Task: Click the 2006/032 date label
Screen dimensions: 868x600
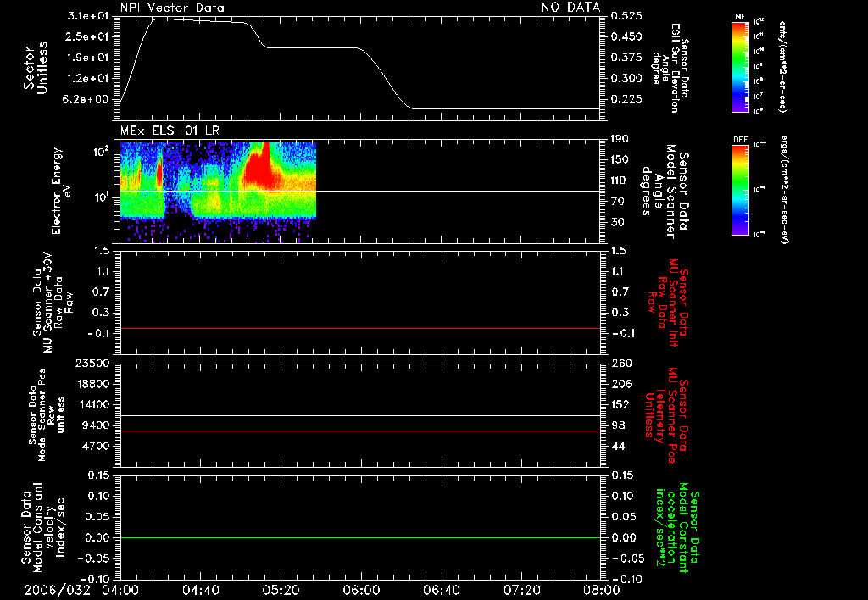Action: pos(57,590)
